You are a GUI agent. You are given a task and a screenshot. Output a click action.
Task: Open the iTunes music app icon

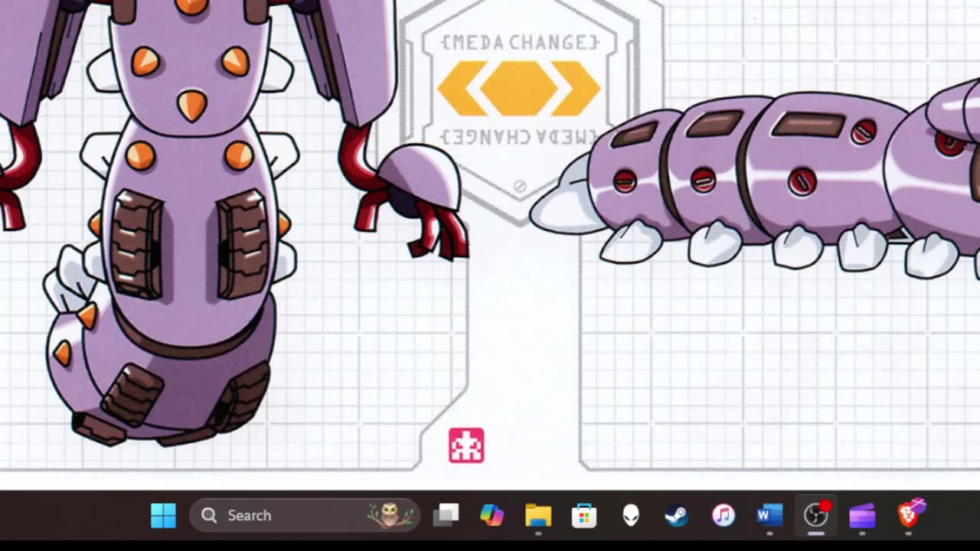tap(723, 515)
